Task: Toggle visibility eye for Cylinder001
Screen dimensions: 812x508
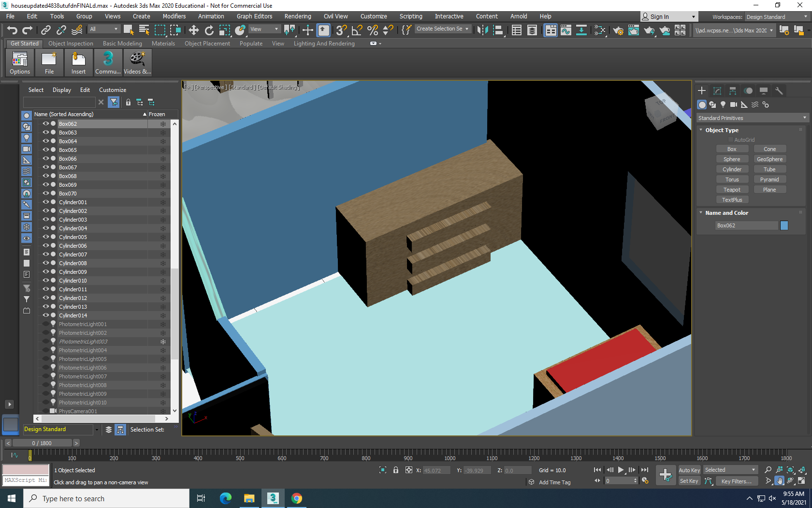Action: [x=46, y=202]
